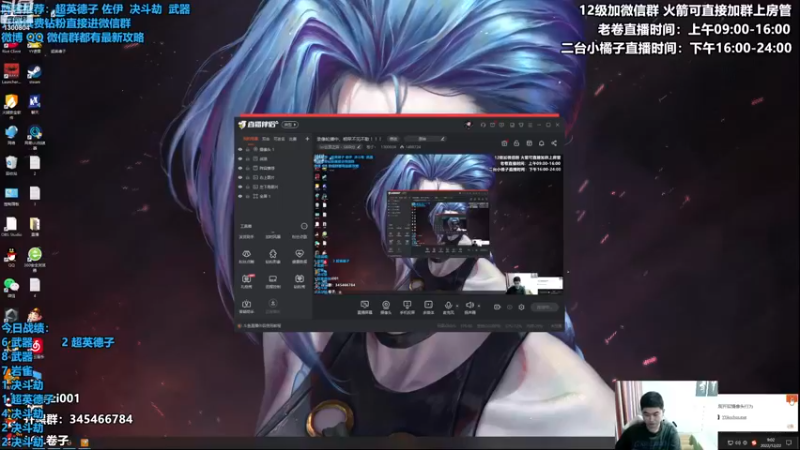Add a screen-capture source from the bottom toolbar

[x=364, y=308]
